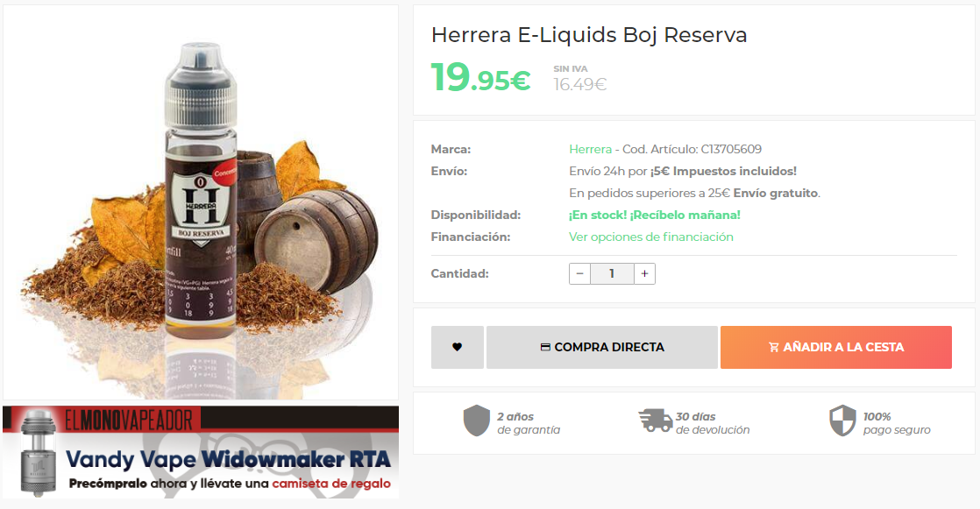
Task: Click the COMPRA DIRECTA button
Action: [602, 347]
